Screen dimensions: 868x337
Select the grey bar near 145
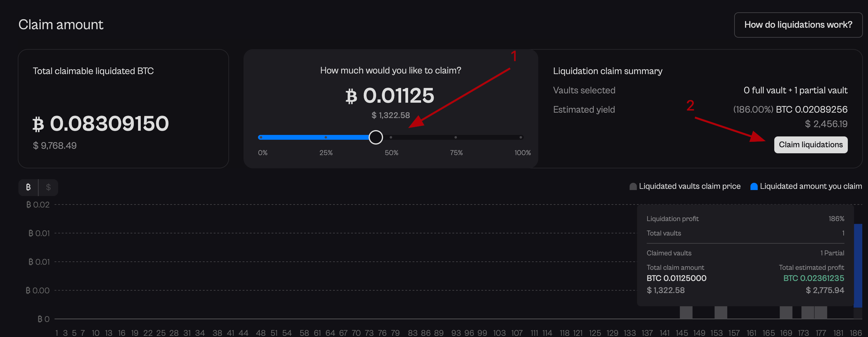686,312
